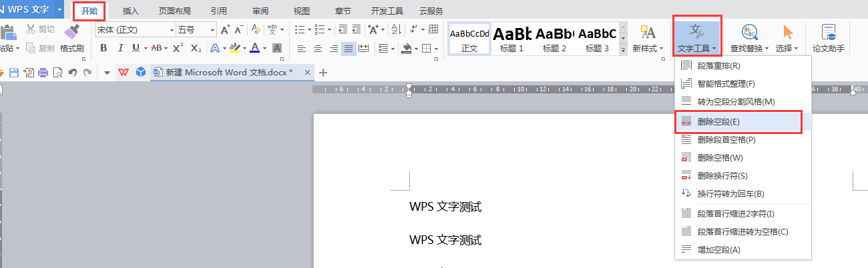Open the font name dropdown 宋体 (正文)
The height and width of the screenshot is (268, 868).
point(170,29)
